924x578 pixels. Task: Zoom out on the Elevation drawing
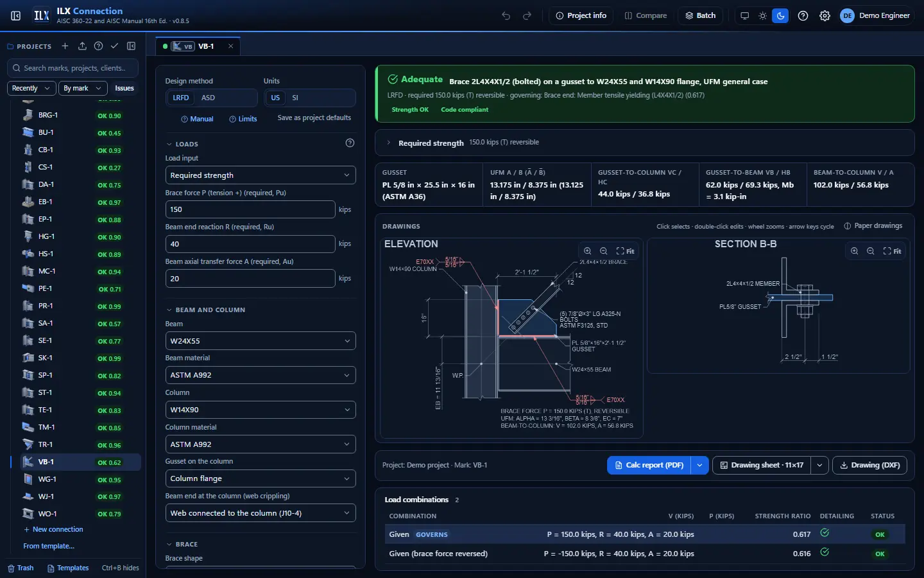[604, 251]
